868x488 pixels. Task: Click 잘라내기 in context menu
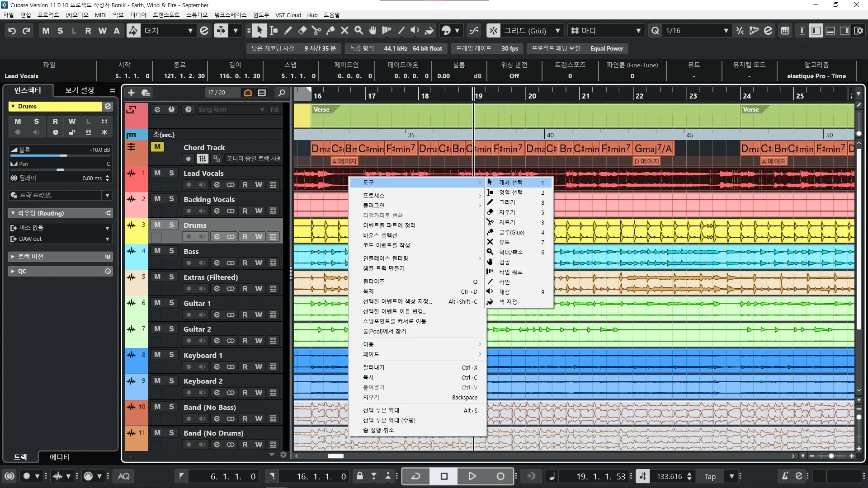coord(418,367)
